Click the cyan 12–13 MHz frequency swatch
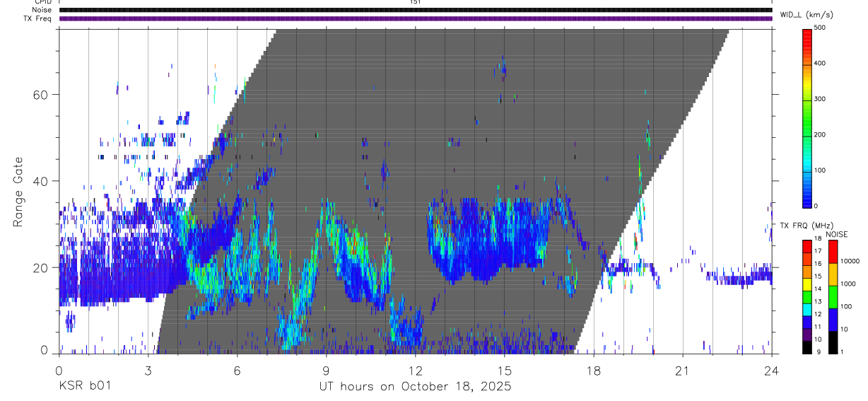Screen dimensions: 868x401 tap(807, 310)
